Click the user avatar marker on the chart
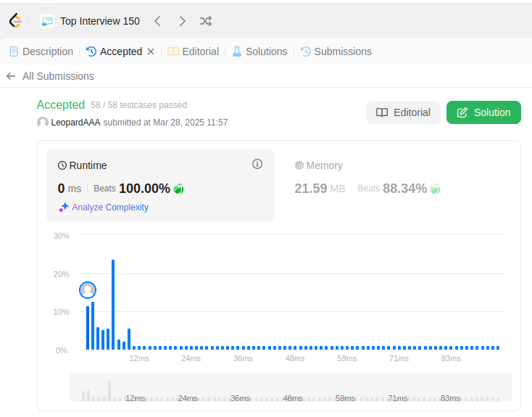532x417 pixels. 88,290
